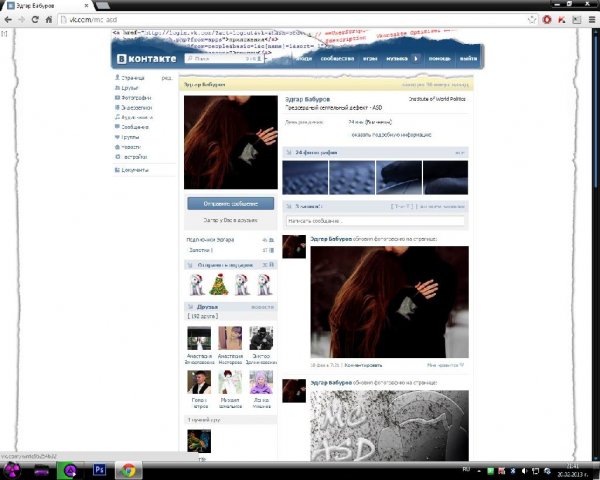Click the 'Отправить сообщение' button

[231, 204]
